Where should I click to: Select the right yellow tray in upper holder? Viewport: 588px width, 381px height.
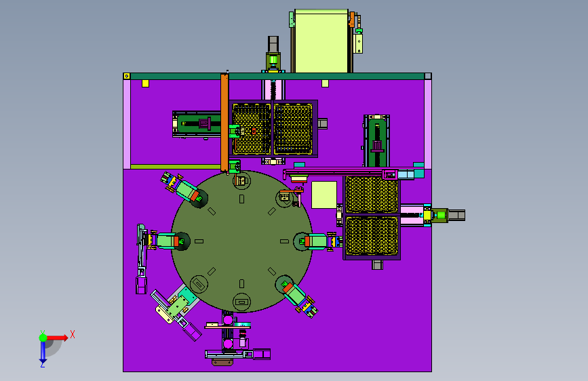293,129
